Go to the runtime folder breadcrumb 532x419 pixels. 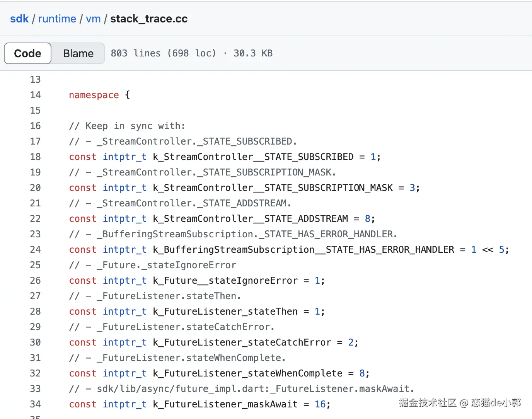57,19
